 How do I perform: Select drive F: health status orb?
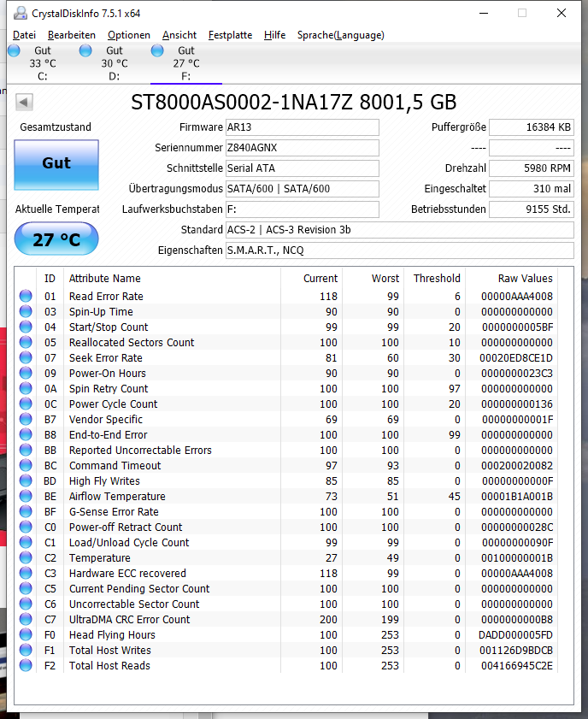point(157,50)
